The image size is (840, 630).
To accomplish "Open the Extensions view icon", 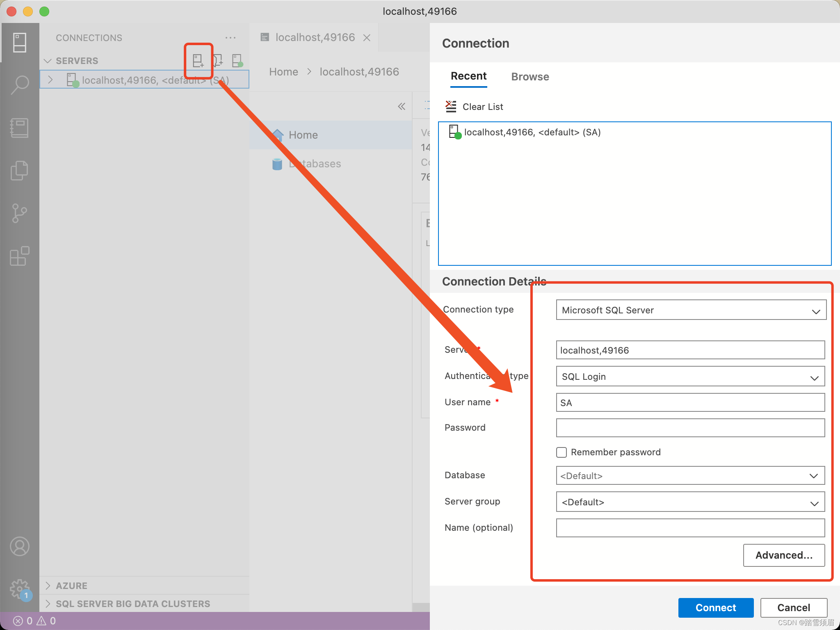I will (19, 256).
